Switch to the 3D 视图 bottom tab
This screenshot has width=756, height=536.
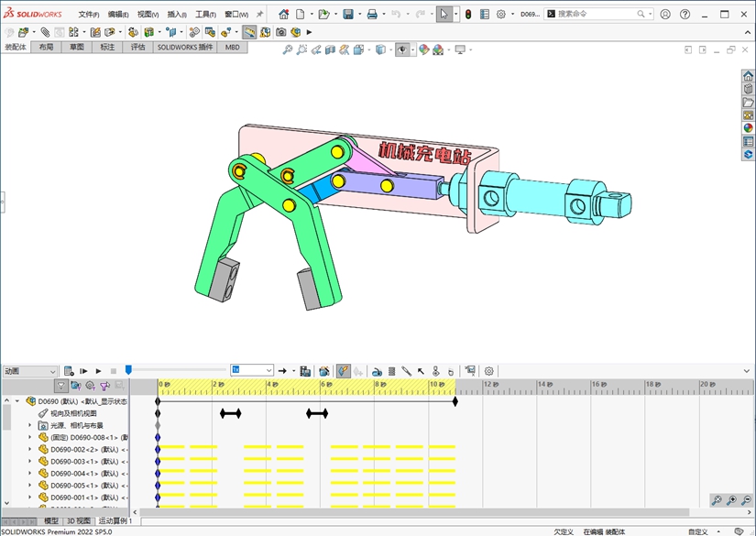[79, 520]
